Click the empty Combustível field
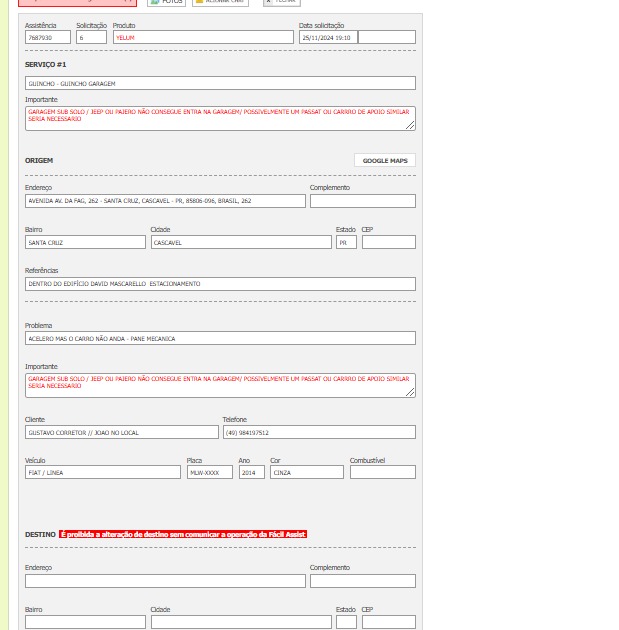Viewport: 619px width, 630px height. coord(383,472)
